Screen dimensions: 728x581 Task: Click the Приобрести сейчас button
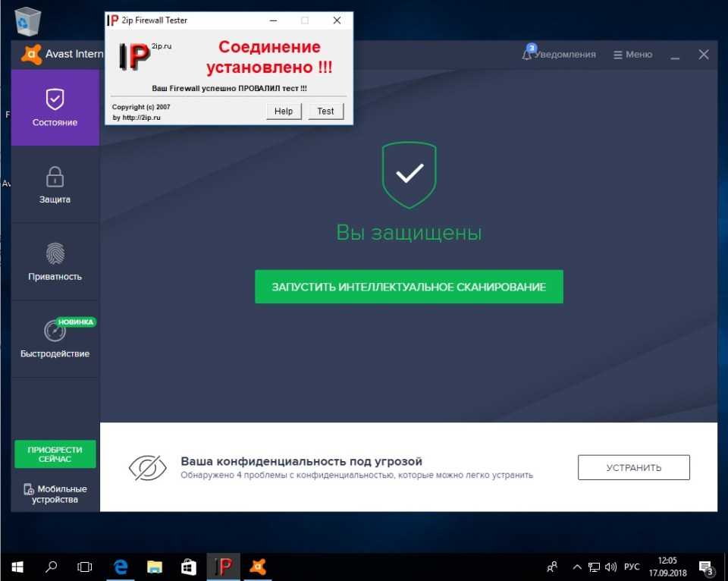(55, 454)
